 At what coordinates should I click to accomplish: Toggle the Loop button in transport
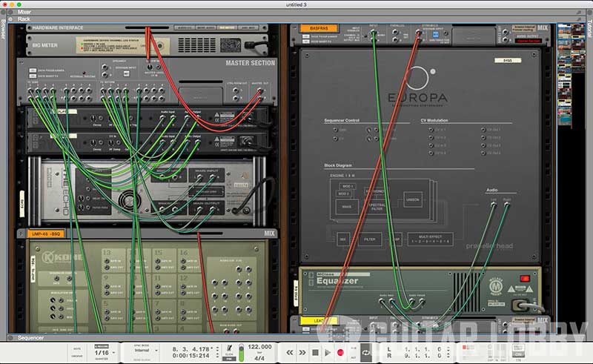tap(365, 353)
